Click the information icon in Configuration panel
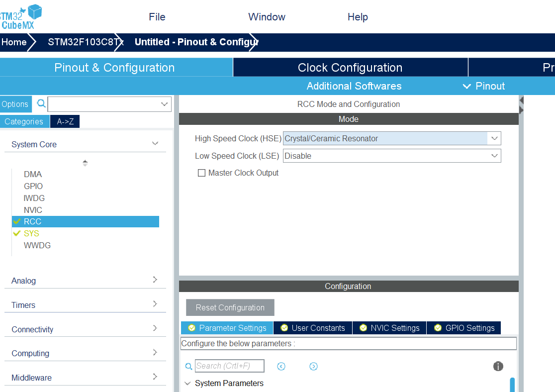The image size is (555, 392). 498,366
